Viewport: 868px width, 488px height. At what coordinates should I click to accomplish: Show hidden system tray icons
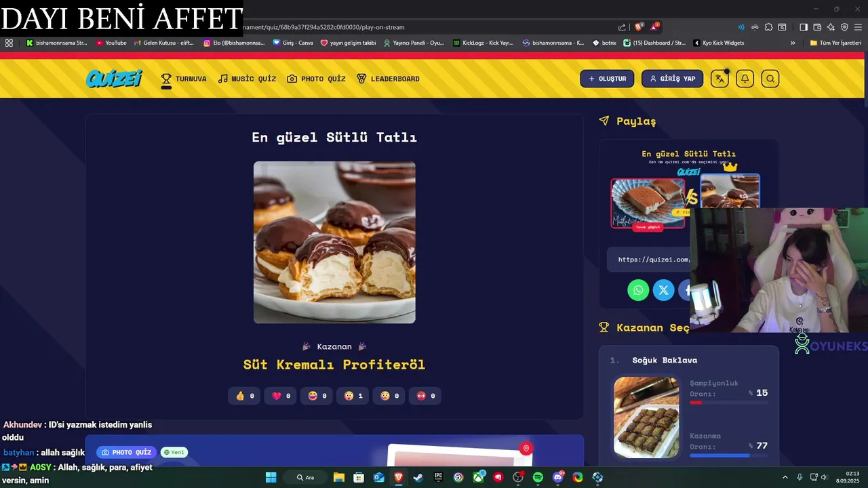[785, 477]
